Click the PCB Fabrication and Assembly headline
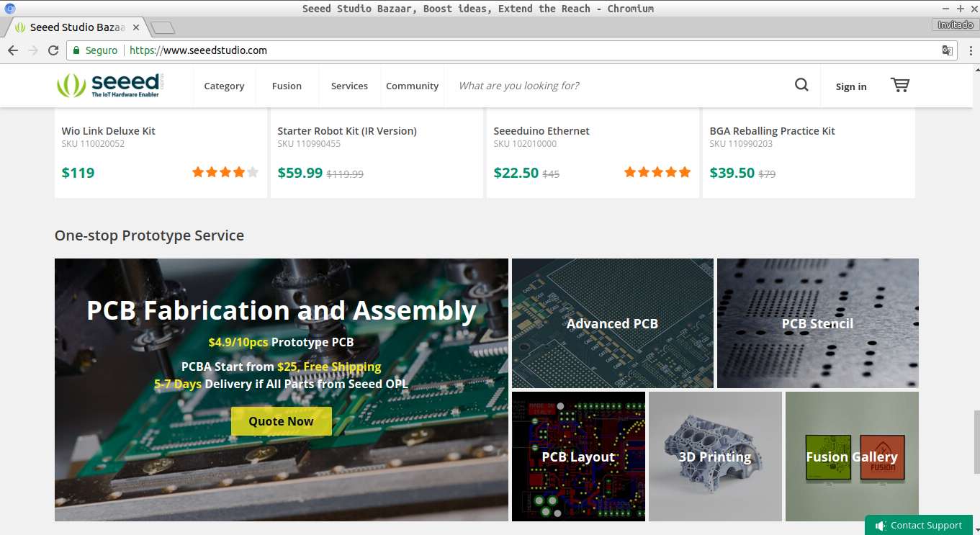 pos(282,310)
